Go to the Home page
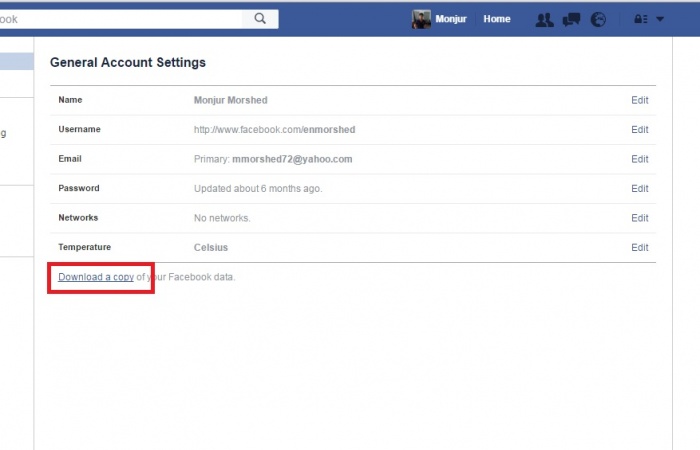 coord(497,19)
